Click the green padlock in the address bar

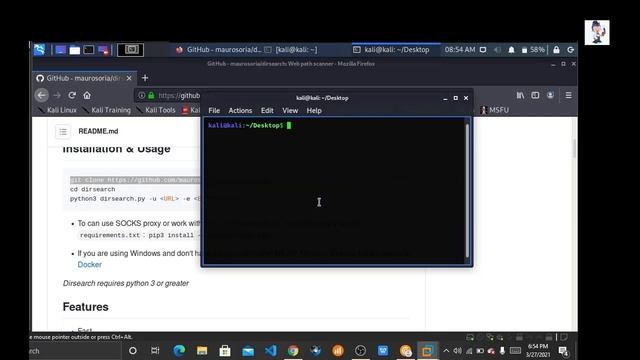[151, 96]
